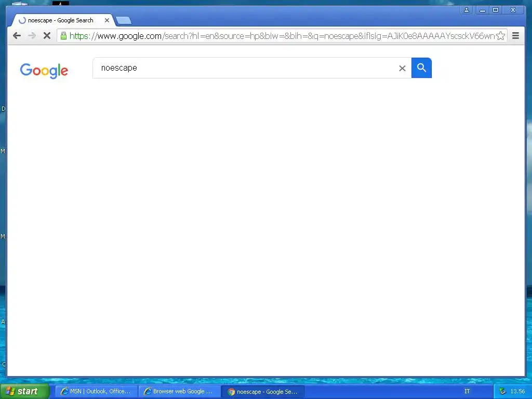Close the noescape Google Search tab
532x399 pixels.
(107, 20)
